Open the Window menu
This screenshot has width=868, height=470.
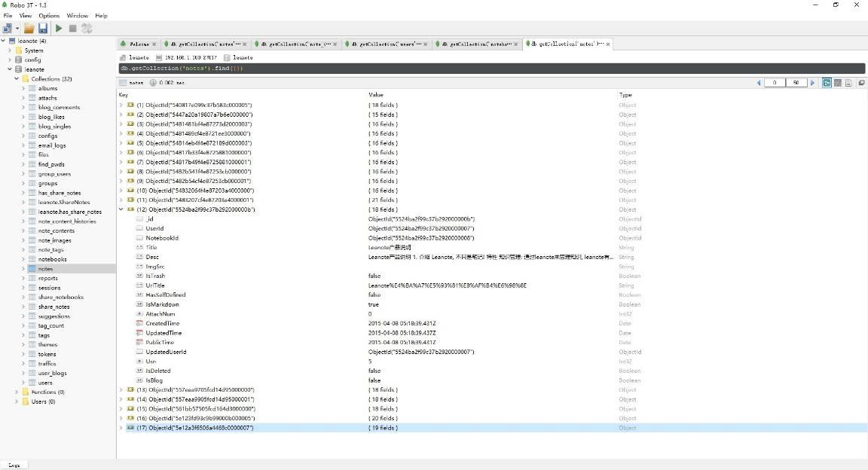click(78, 16)
